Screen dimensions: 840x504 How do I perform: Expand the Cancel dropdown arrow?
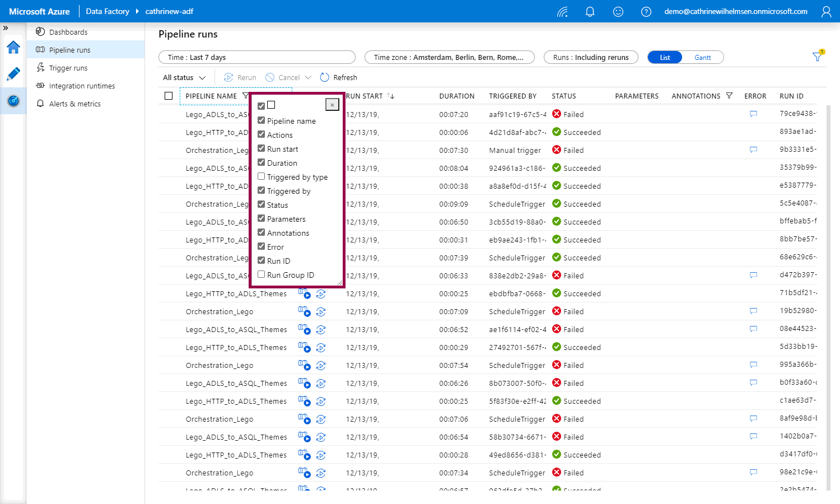[x=307, y=78]
